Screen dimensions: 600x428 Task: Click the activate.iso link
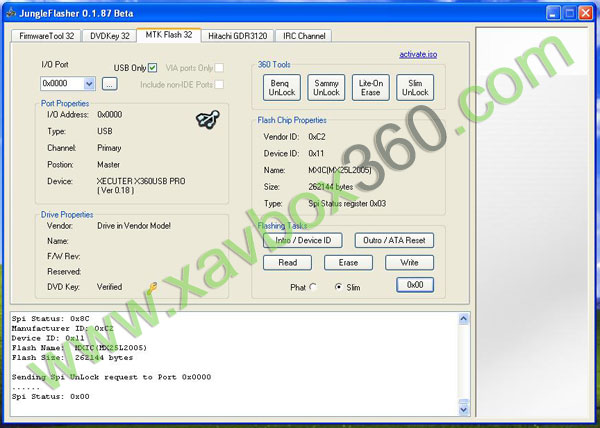418,54
